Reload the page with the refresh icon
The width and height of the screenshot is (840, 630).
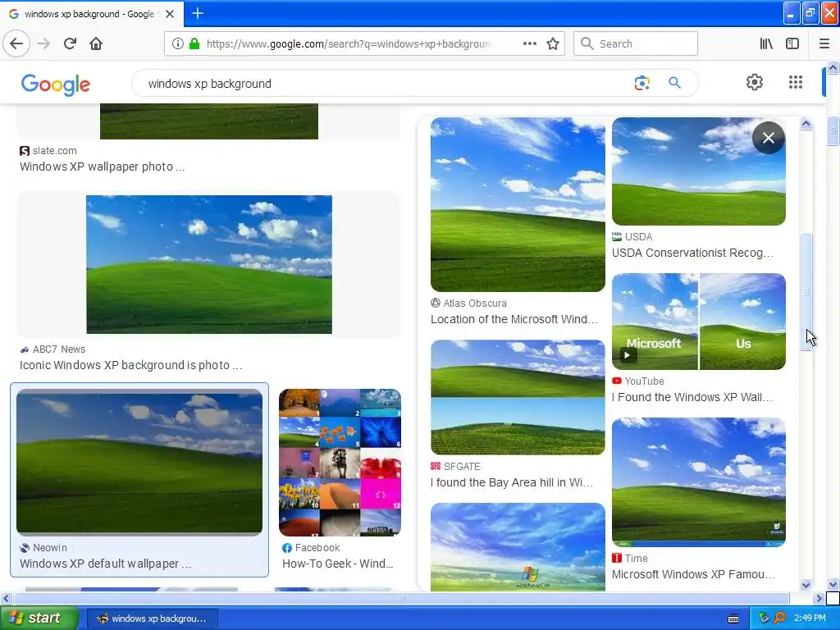[x=70, y=43]
